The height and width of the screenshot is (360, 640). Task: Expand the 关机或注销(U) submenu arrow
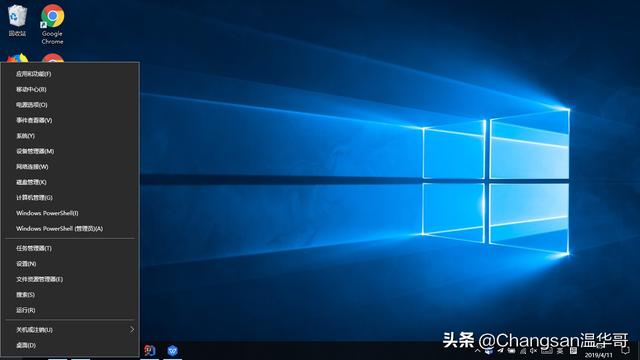click(132, 329)
